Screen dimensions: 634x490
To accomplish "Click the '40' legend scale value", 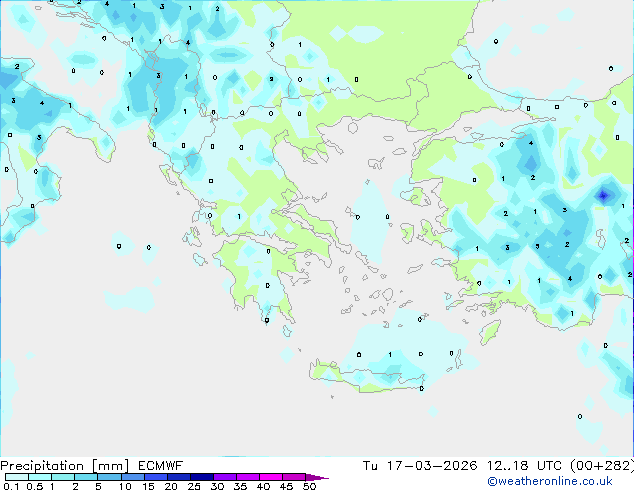I will point(263,486).
